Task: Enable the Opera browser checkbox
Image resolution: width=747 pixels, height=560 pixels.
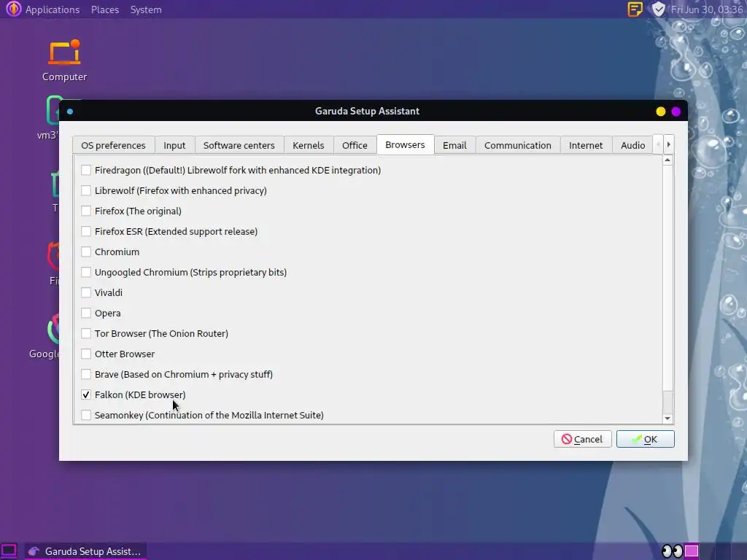Action: pos(86,314)
